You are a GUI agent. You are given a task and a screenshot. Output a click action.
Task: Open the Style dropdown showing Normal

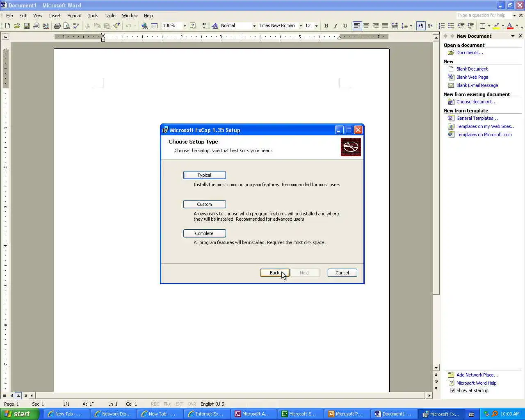coord(254,26)
